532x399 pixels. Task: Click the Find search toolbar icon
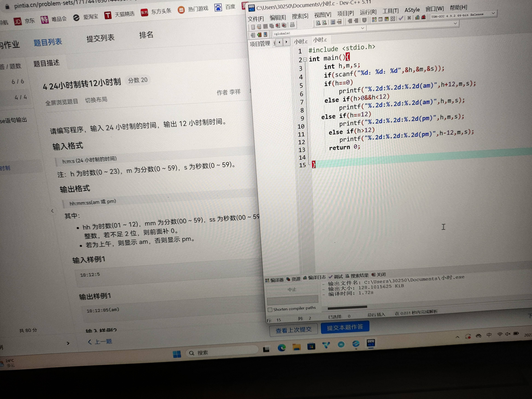(x=318, y=23)
